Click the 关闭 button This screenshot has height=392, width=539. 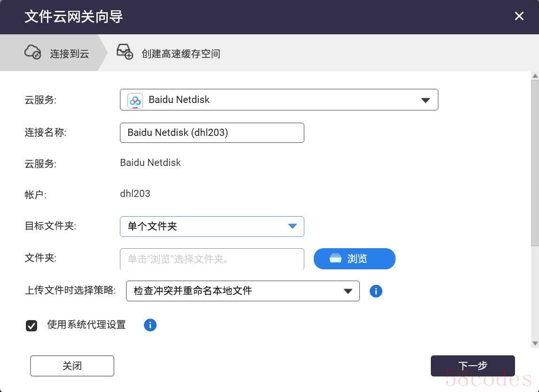pyautogui.click(x=72, y=366)
